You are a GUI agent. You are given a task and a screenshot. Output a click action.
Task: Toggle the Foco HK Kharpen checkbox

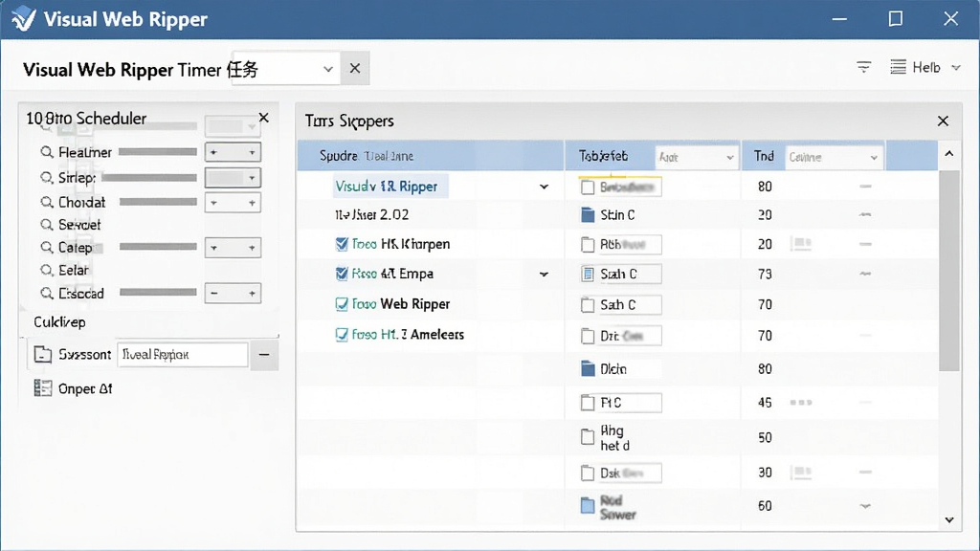342,244
